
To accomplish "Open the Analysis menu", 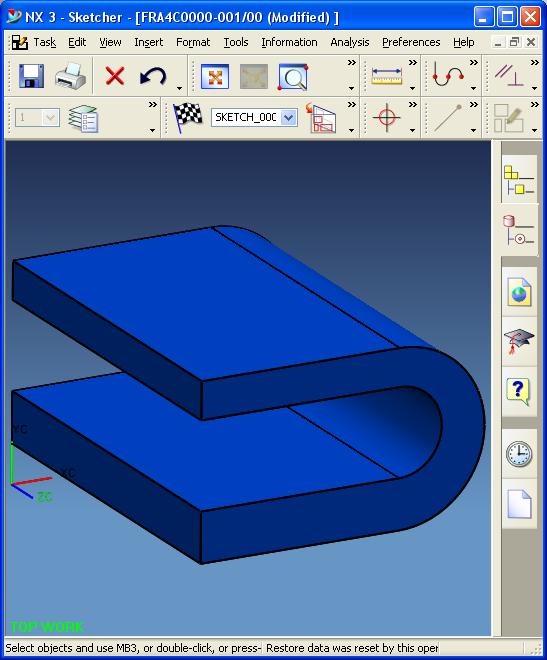I will 350,43.
